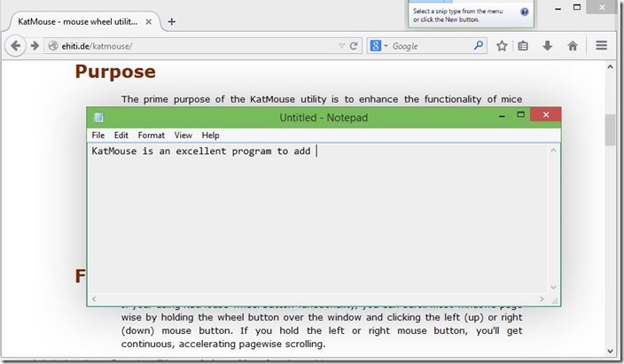Click the Firefox forward arrow
This screenshot has width=624, height=364.
(x=35, y=46)
